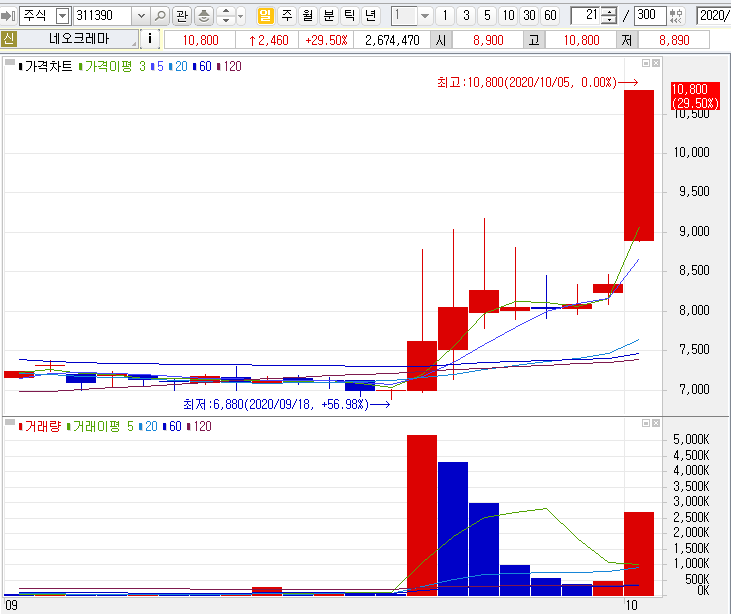Click the 10 month marker on time axis
The image size is (731, 614).
(631, 605)
